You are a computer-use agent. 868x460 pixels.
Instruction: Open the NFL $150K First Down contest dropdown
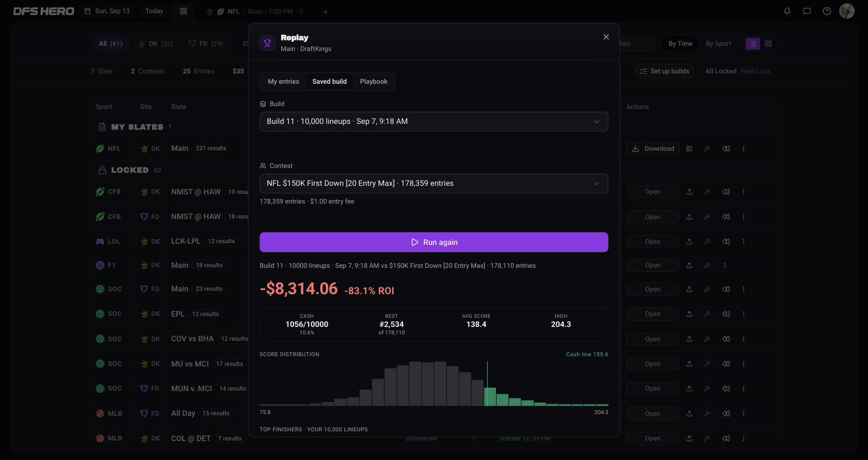click(433, 184)
